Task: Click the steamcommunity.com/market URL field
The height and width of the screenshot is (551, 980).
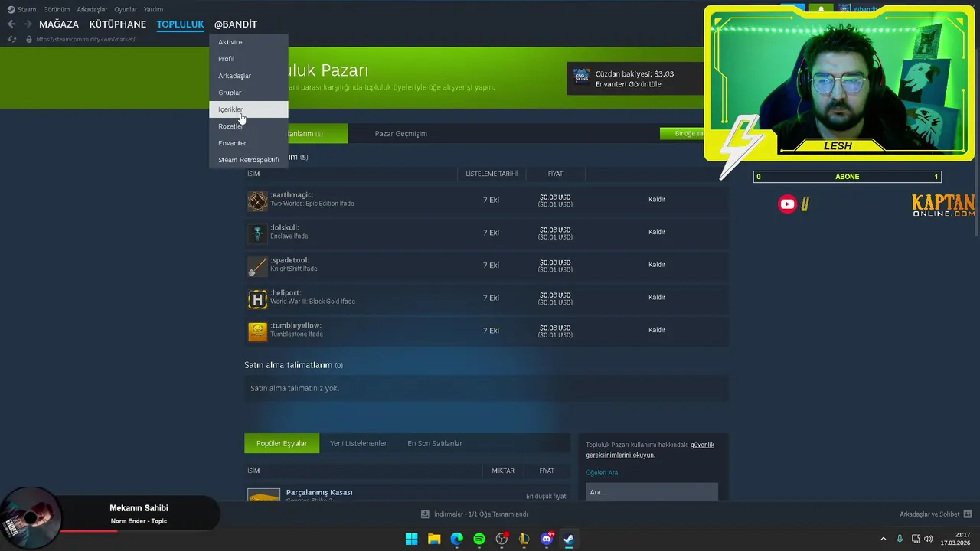Action: (x=86, y=39)
